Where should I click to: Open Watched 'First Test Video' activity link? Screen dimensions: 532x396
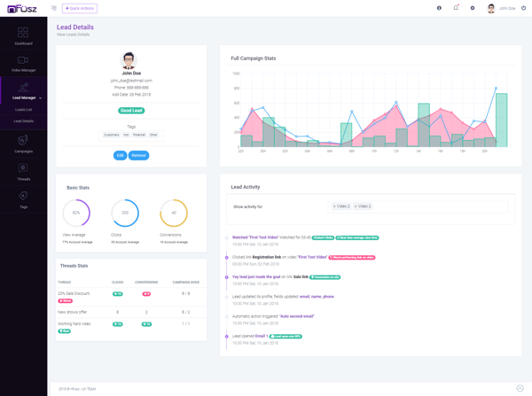point(255,237)
